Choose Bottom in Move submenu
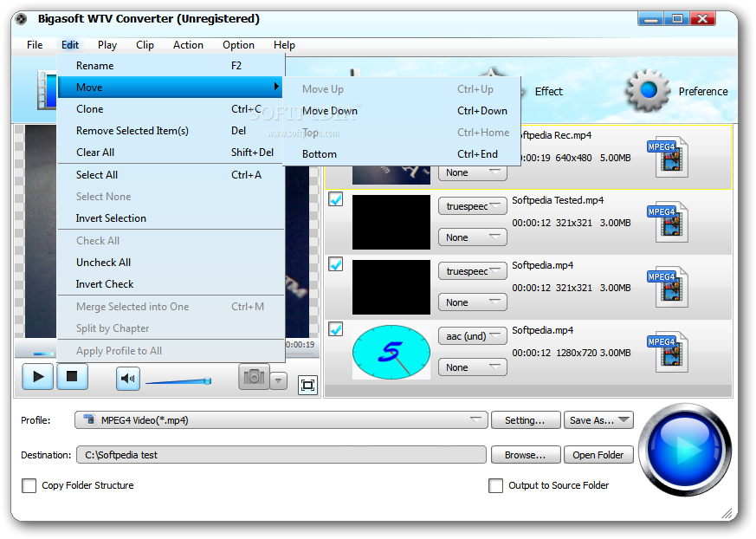The image size is (756, 539). (x=402, y=154)
